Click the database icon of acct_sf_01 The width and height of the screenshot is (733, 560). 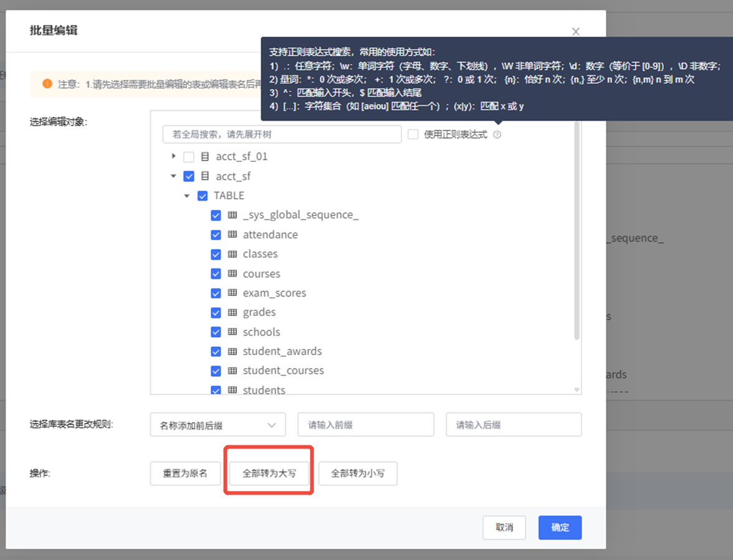pos(204,156)
